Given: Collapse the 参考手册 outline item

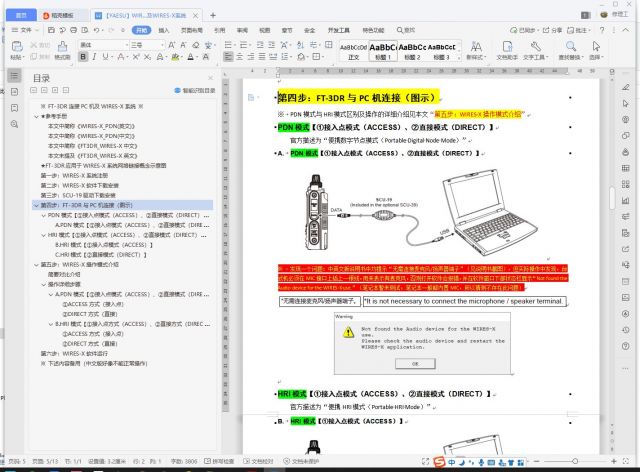Looking at the screenshot, I should point(36,116).
